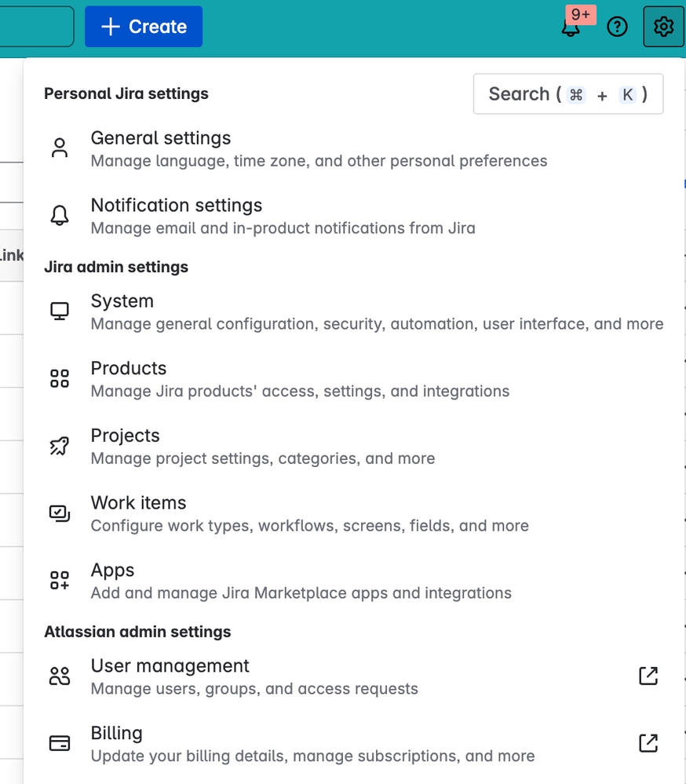Click the person icon beside General settings
The height and width of the screenshot is (784, 686).
click(59, 147)
